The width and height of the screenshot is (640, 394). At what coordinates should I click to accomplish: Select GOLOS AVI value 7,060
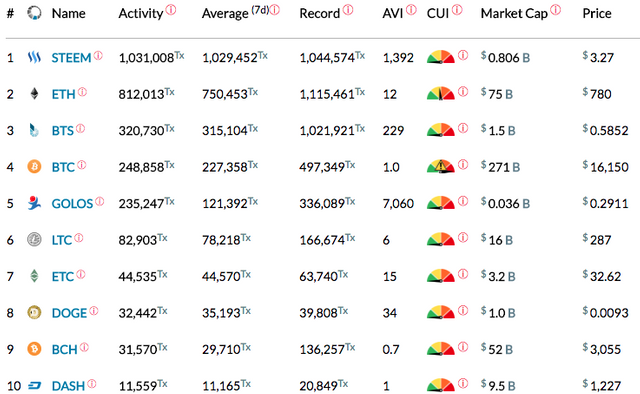(x=398, y=204)
